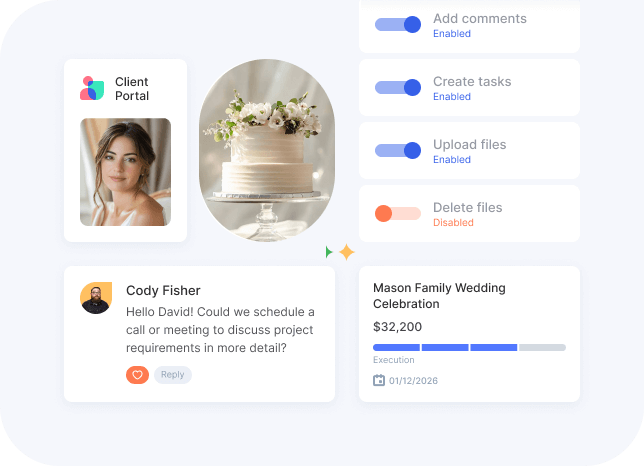Click Enabled status under Upload files
The image size is (644, 466).
[452, 159]
